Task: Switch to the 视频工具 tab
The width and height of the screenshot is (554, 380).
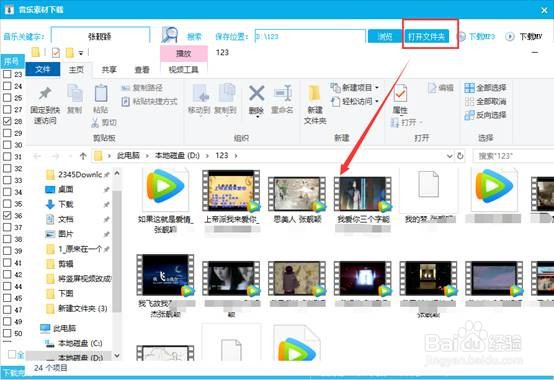Action: [184, 70]
